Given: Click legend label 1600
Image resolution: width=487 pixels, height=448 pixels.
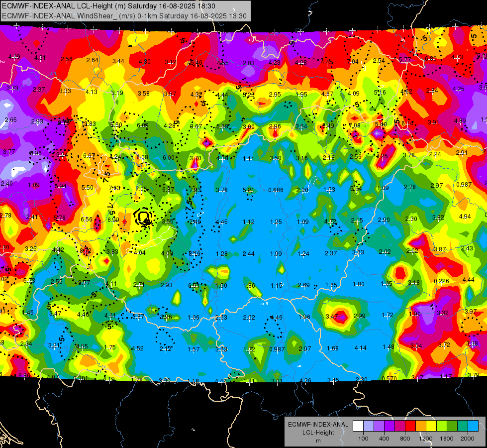Looking at the screenshot, I should point(447,439).
